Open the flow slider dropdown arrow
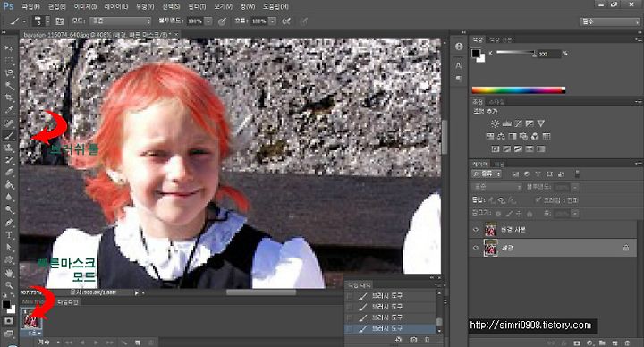644x347 pixels. [x=272, y=21]
